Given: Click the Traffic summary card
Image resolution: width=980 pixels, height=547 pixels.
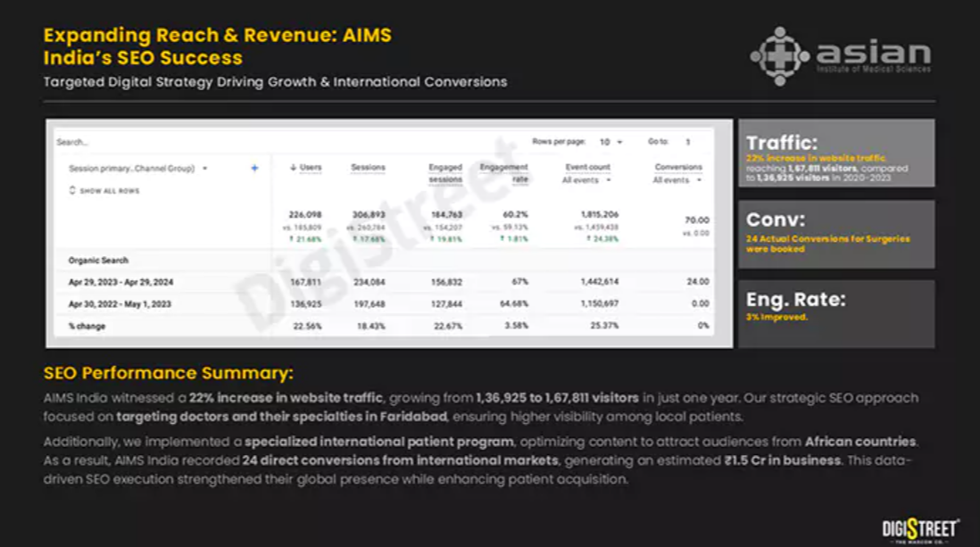Looking at the screenshot, I should pos(835,153).
